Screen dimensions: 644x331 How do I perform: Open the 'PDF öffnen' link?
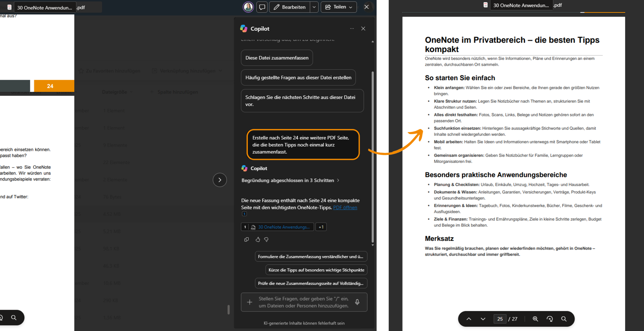(345, 208)
